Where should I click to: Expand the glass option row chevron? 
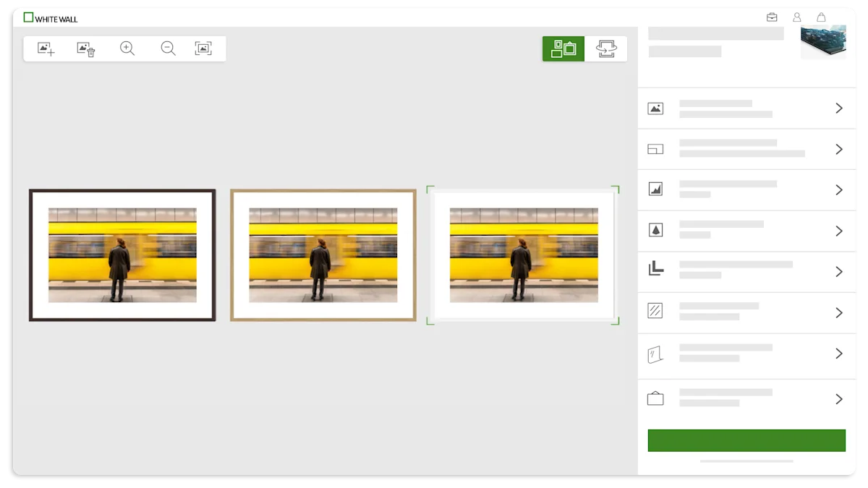(x=839, y=354)
